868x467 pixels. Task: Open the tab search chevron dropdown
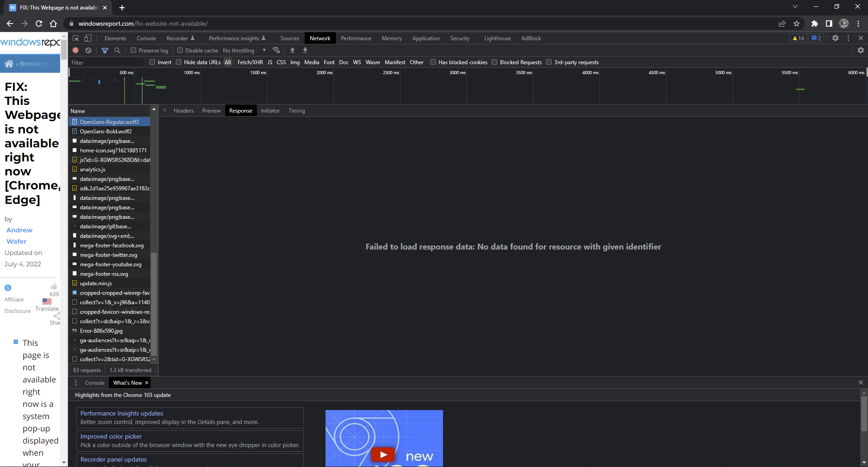pyautogui.click(x=795, y=7)
